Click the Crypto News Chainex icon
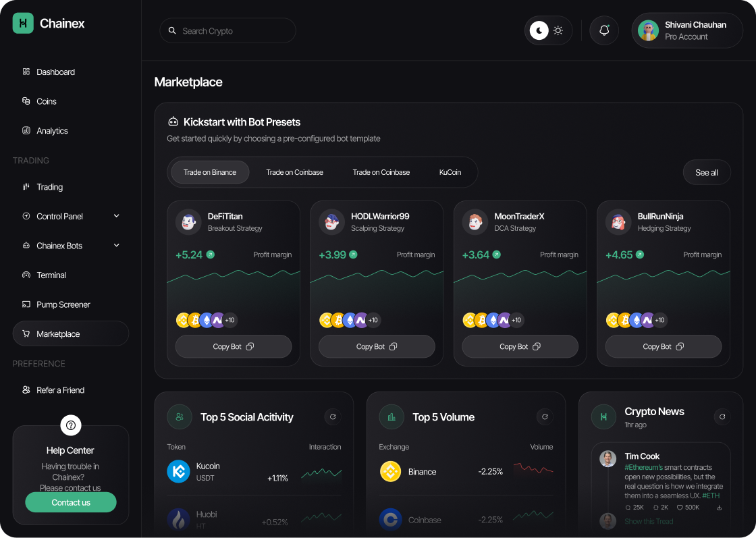Image resolution: width=756 pixels, height=538 pixels. pyautogui.click(x=603, y=417)
